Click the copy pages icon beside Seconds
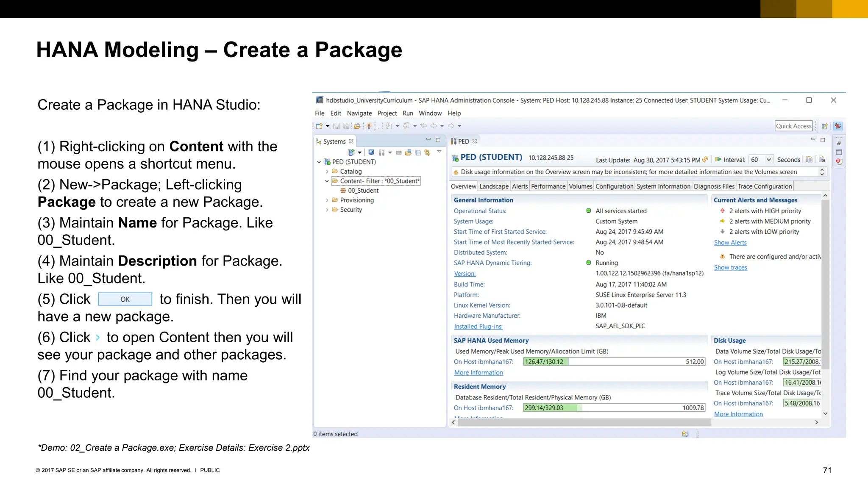This screenshot has height=488, width=868. [809, 159]
